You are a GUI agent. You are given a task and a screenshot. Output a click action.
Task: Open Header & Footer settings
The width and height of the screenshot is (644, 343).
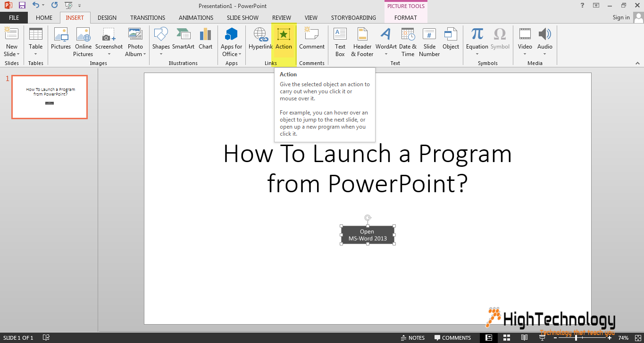pos(362,42)
